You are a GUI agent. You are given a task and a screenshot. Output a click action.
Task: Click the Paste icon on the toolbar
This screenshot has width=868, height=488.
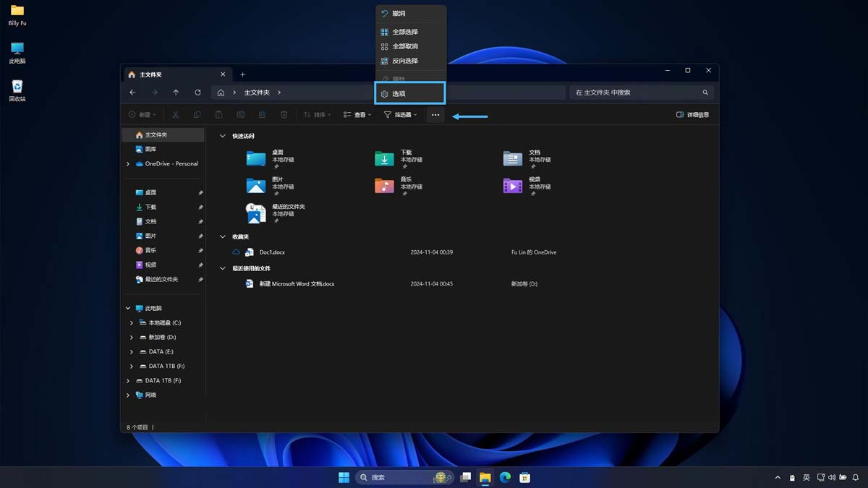(218, 114)
